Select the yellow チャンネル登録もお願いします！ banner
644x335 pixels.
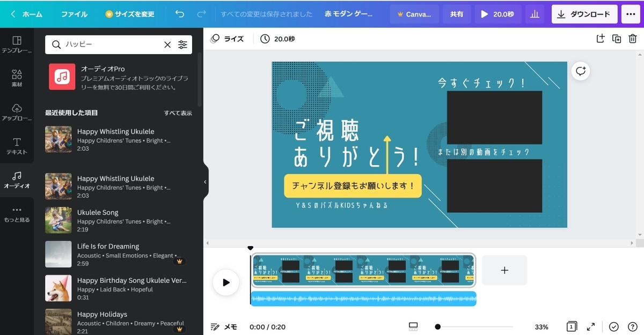click(353, 186)
